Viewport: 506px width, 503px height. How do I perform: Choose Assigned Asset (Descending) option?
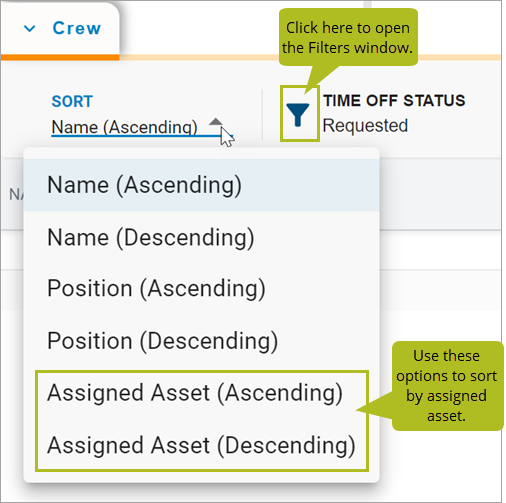tap(201, 445)
